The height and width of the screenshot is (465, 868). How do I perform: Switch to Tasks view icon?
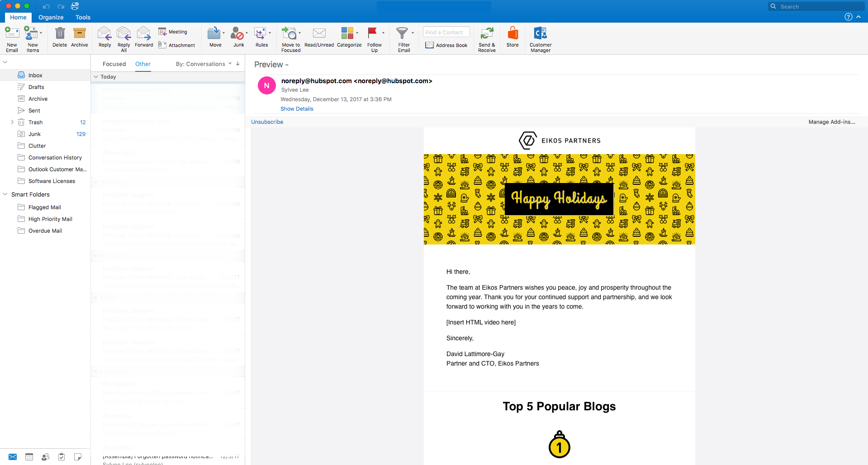(62, 457)
